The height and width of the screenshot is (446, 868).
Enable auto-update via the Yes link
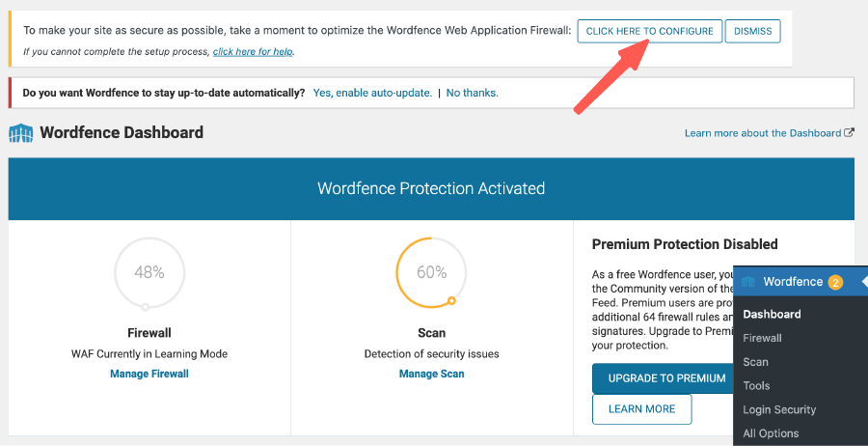pyautogui.click(x=372, y=93)
